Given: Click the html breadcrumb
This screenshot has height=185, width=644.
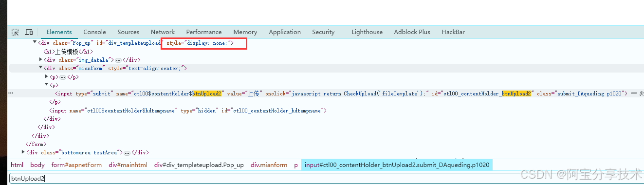Looking at the screenshot, I should coord(17,165).
